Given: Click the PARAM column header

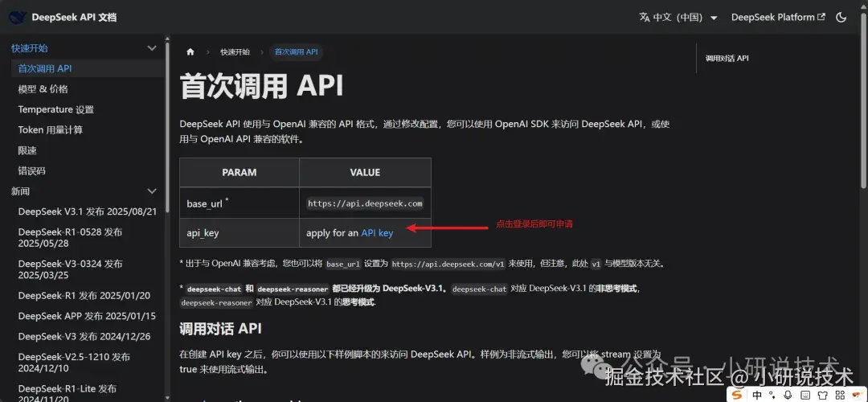Looking at the screenshot, I should point(240,172).
